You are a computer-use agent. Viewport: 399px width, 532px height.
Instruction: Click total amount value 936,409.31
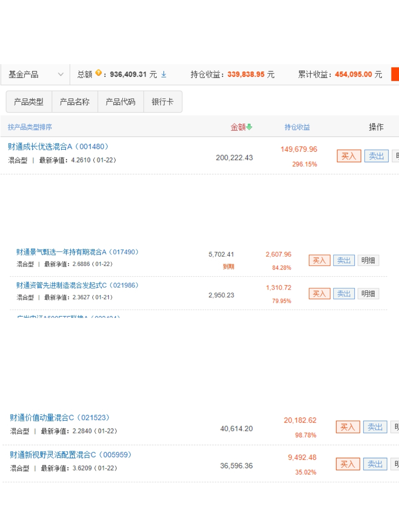coord(128,74)
